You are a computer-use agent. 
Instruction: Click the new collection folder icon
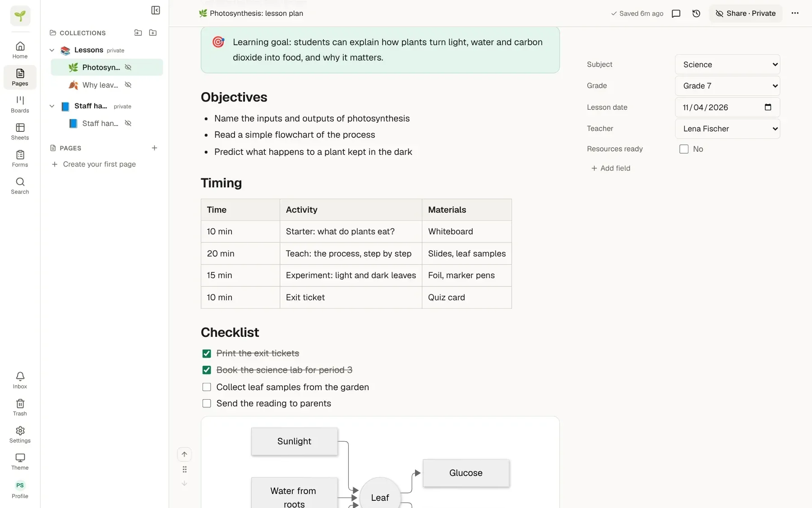coord(153,33)
